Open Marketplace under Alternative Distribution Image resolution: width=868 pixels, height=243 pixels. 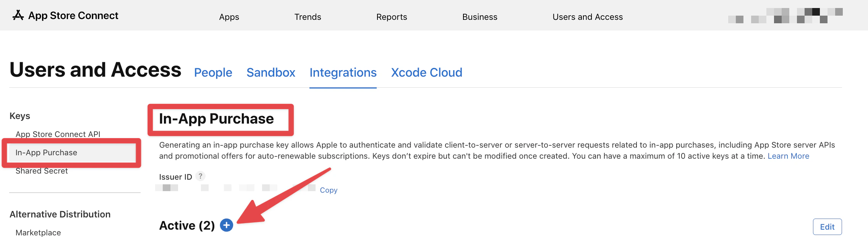click(38, 233)
